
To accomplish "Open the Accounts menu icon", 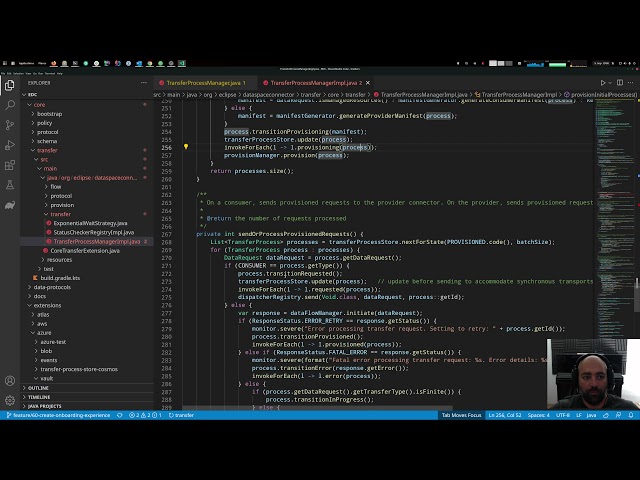I will 10,380.
